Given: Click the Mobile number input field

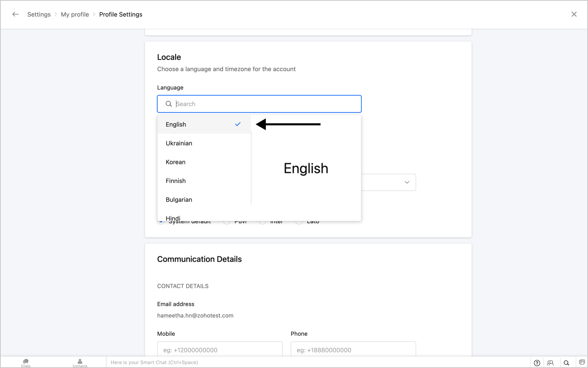Looking at the screenshot, I should 220,350.
